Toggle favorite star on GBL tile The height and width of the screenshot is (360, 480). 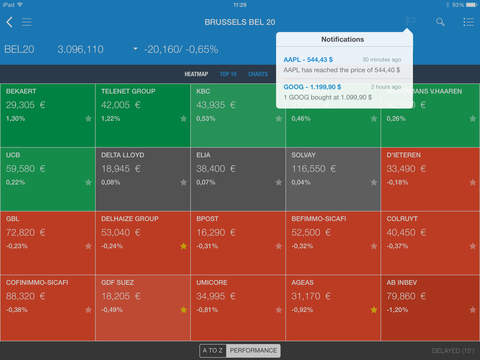point(88,246)
